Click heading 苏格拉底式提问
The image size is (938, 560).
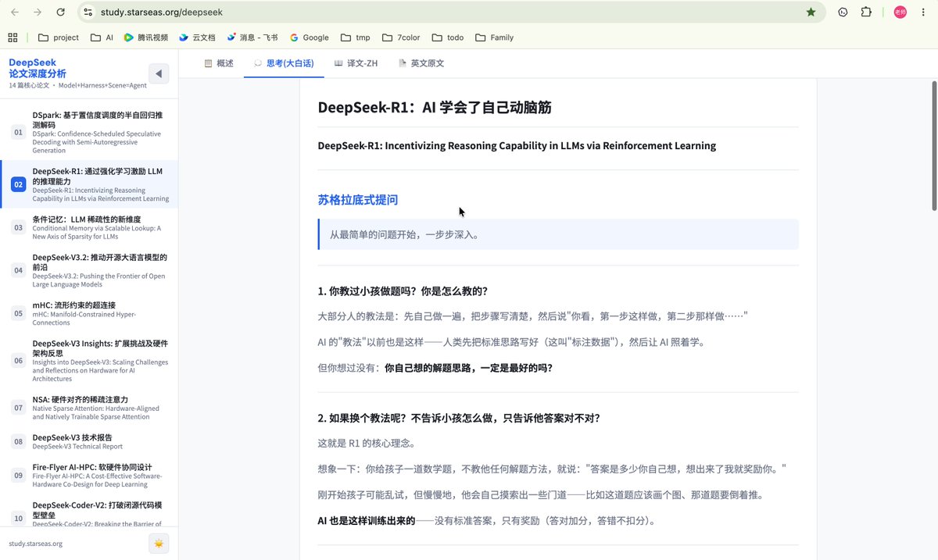(x=358, y=200)
